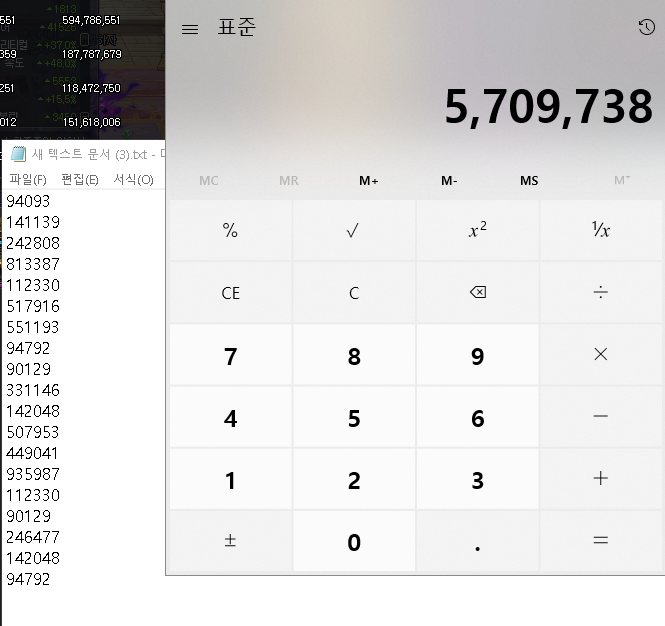This screenshot has height=626, width=665.
Task: Open the 편집(E) menu in Notepad
Action: 80,179
